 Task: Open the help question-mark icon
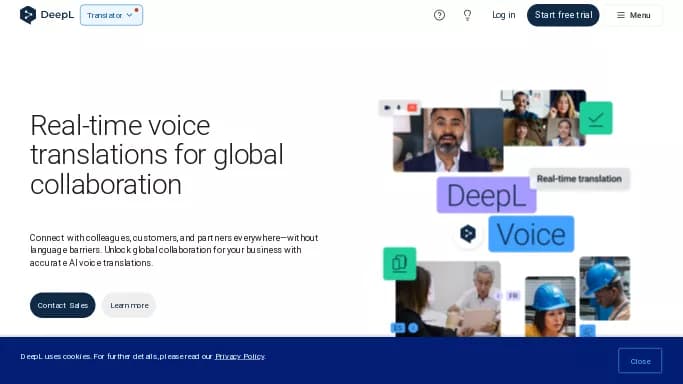click(x=439, y=15)
